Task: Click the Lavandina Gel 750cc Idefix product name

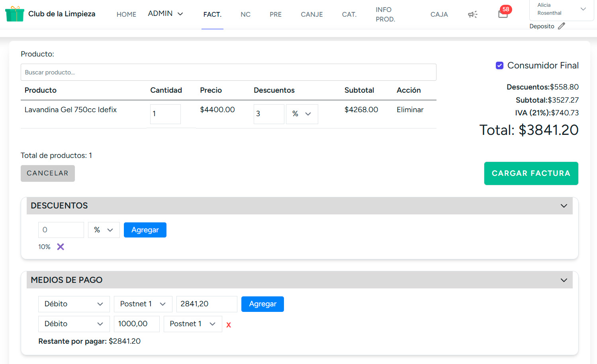Action: pos(70,110)
